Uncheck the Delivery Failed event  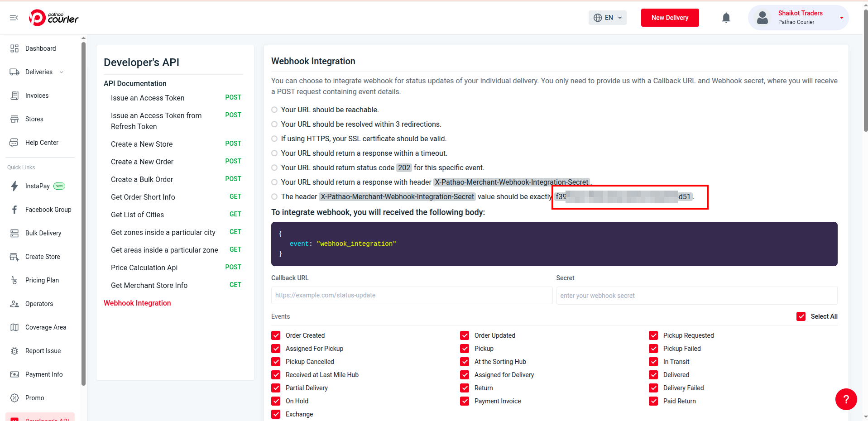[x=653, y=388]
